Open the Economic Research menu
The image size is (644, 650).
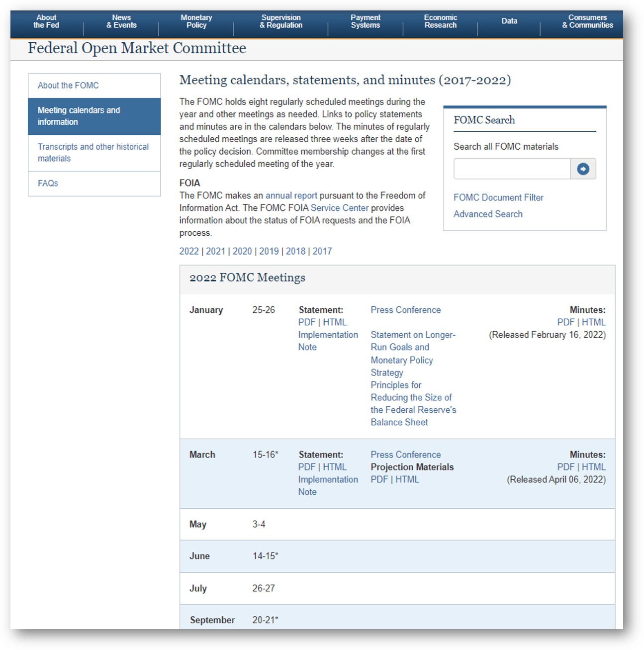click(440, 21)
